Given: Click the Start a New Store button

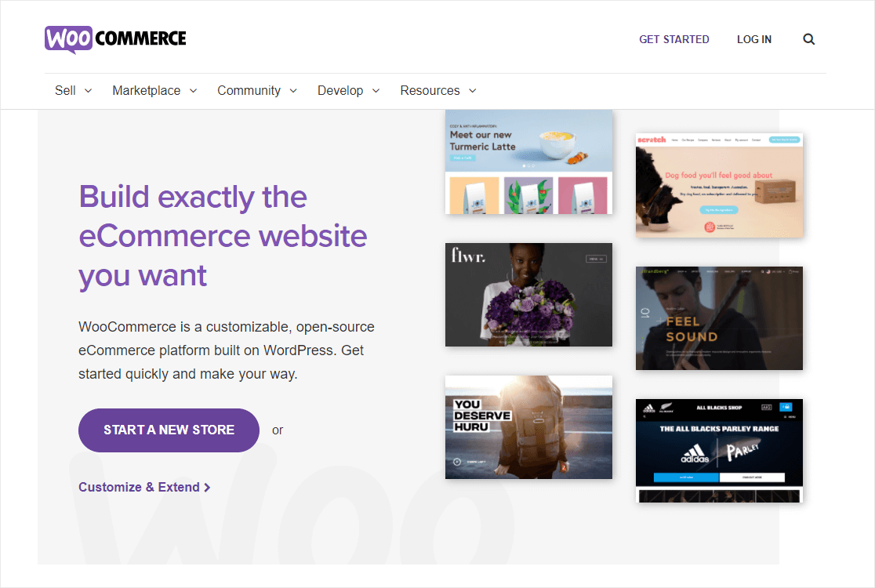Looking at the screenshot, I should pos(169,430).
